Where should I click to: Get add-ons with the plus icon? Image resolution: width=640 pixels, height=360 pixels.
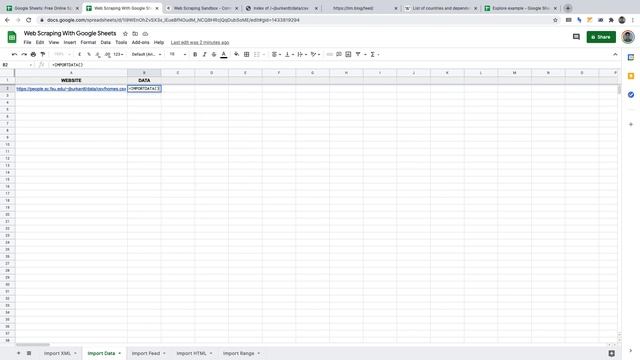[631, 124]
